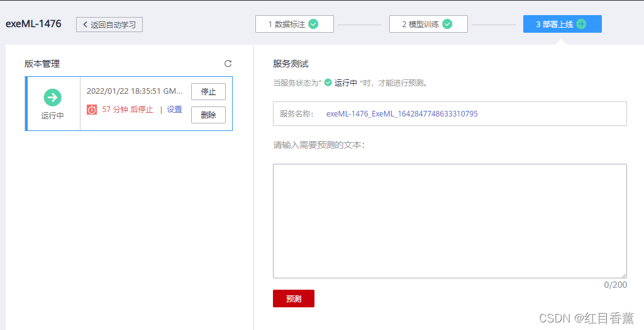Click the arrow icon on 部署上线 step
This screenshot has height=330, width=644.
click(581, 25)
